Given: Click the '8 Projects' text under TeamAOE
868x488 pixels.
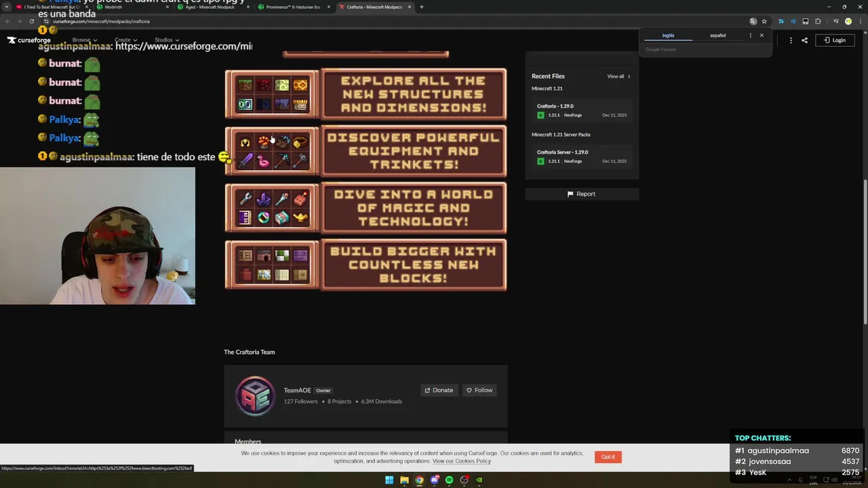Looking at the screenshot, I should coord(339,401).
